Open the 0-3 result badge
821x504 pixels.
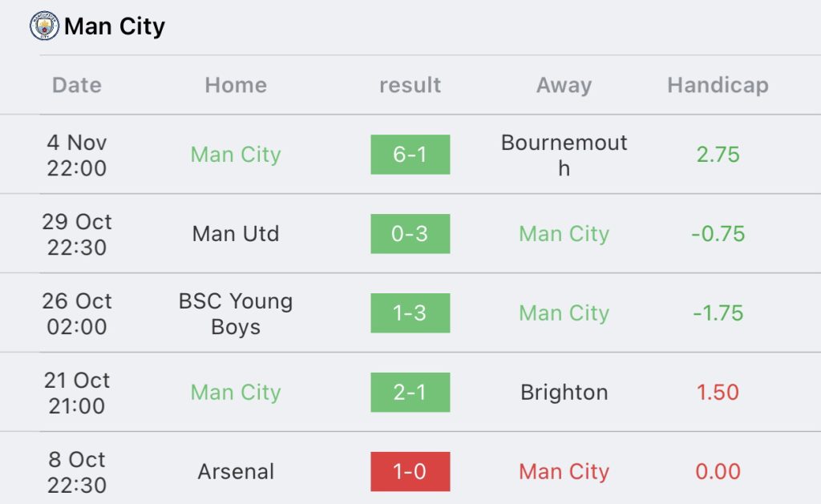point(410,234)
